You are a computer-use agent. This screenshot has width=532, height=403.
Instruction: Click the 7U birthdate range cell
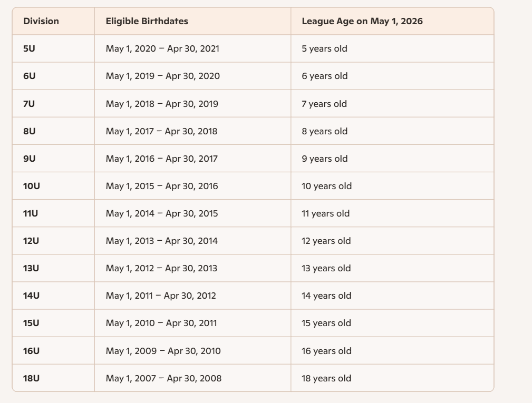[x=162, y=104]
